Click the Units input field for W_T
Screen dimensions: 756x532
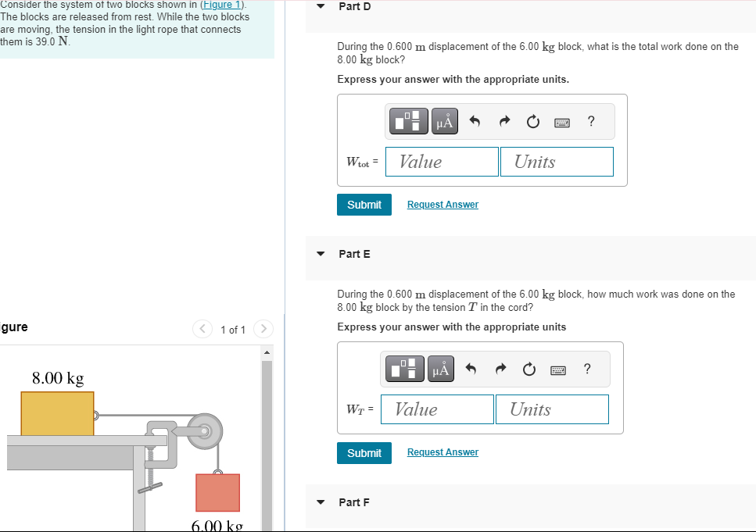coord(552,409)
